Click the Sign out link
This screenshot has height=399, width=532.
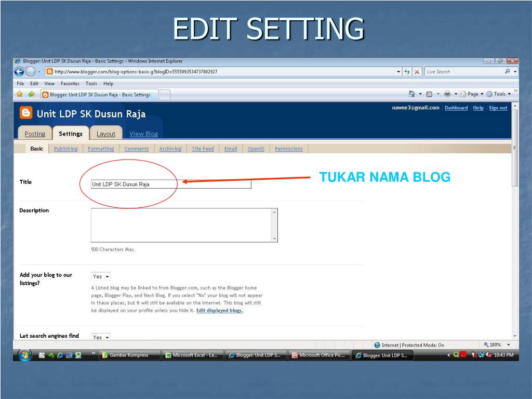click(498, 108)
